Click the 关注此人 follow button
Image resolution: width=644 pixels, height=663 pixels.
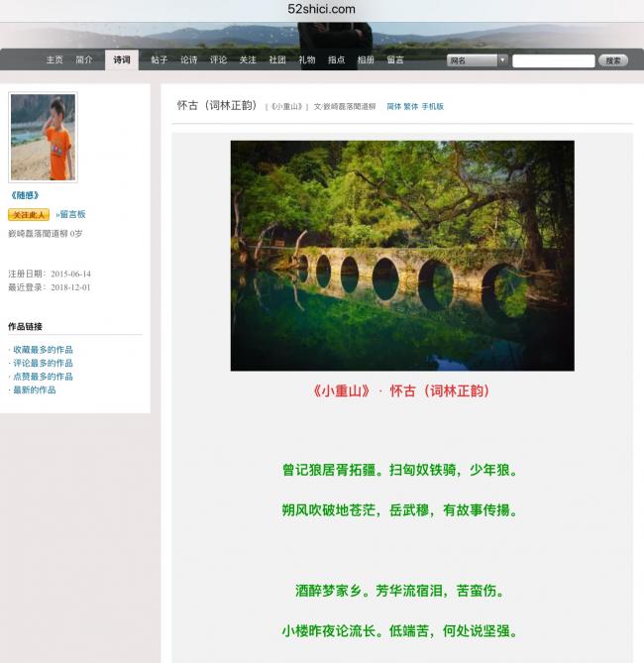coord(29,215)
